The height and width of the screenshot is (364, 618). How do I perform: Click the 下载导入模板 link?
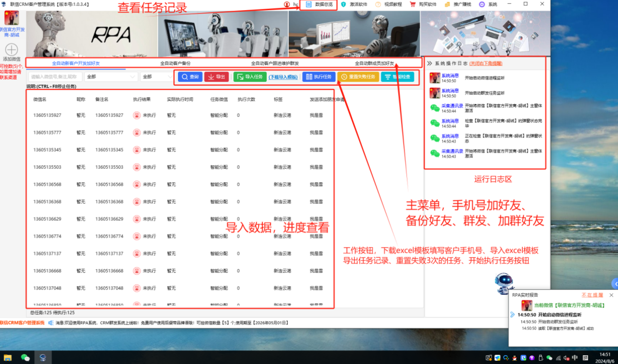click(283, 77)
